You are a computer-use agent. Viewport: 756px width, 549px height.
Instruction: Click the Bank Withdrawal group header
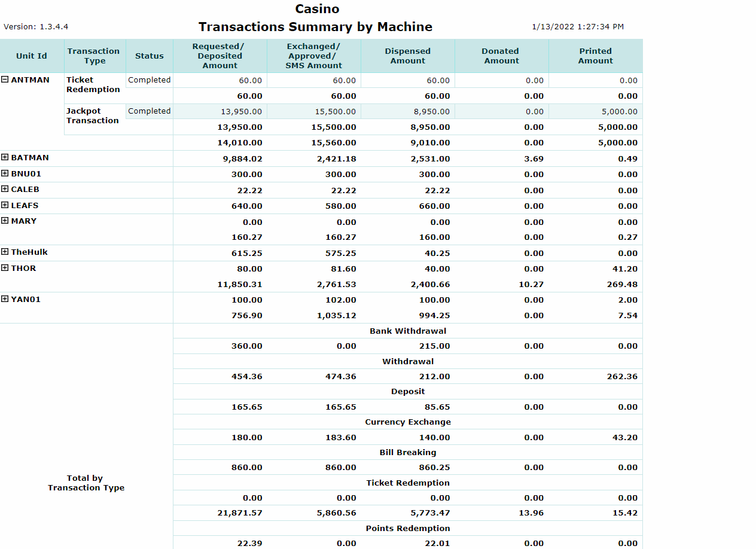[407, 331]
